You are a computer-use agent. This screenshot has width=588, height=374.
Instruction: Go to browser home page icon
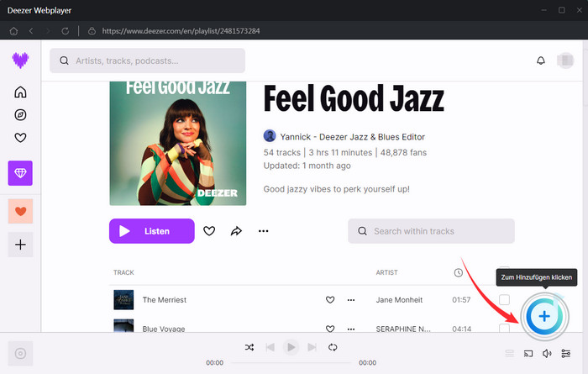coord(14,31)
